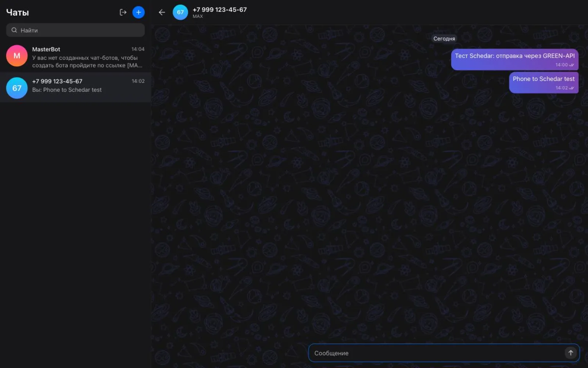
Task: Click the Сегодня date label
Action: point(444,39)
